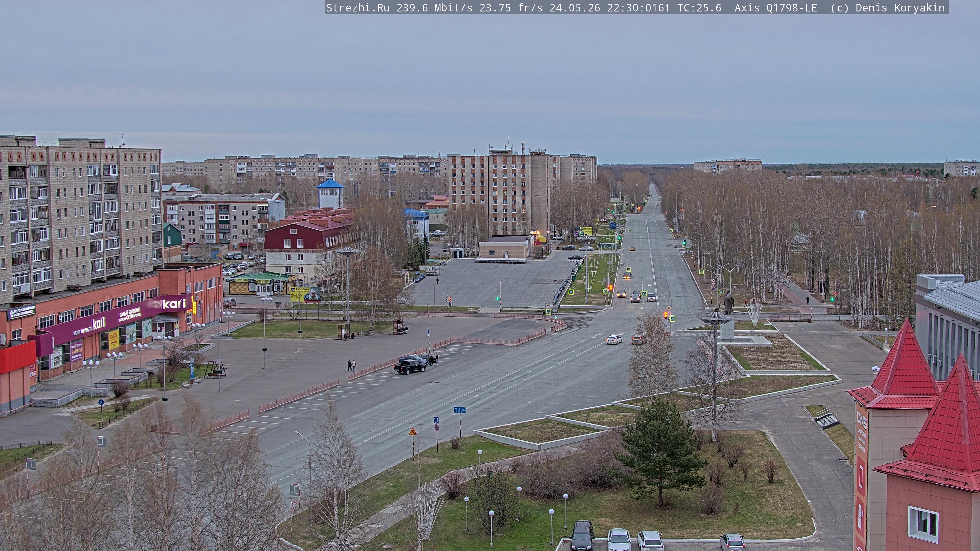This screenshot has height=551, width=980.
Task: Click the yellow triangular warning road sign
Action: [413, 432]
